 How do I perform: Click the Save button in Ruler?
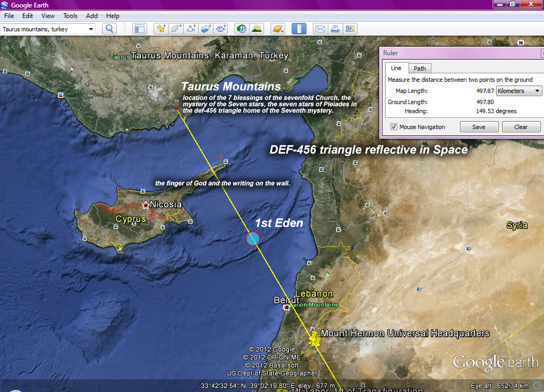pos(479,127)
